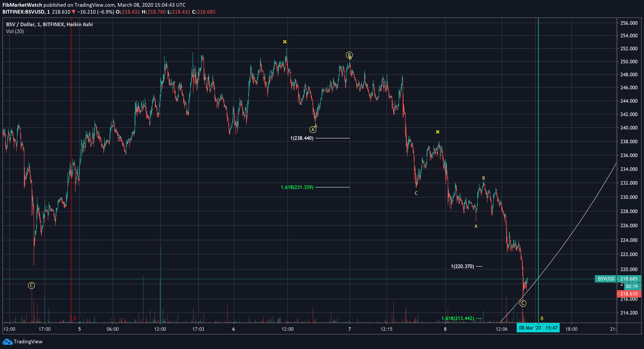Select the circled A wave label
Screen dimensions: 644x349
(312, 130)
